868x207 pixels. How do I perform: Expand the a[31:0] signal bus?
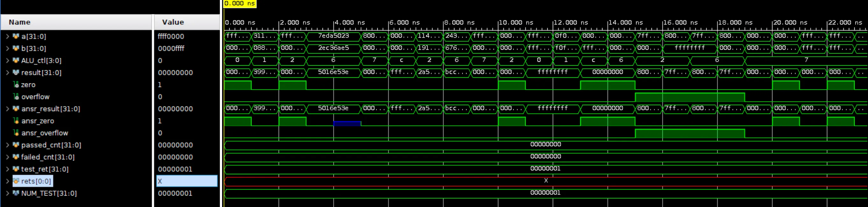coord(7,36)
